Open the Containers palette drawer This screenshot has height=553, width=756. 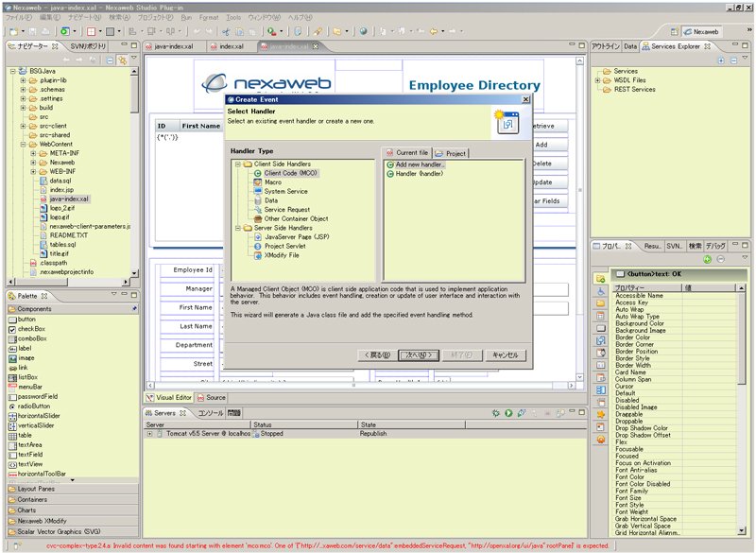pyautogui.click(x=73, y=499)
